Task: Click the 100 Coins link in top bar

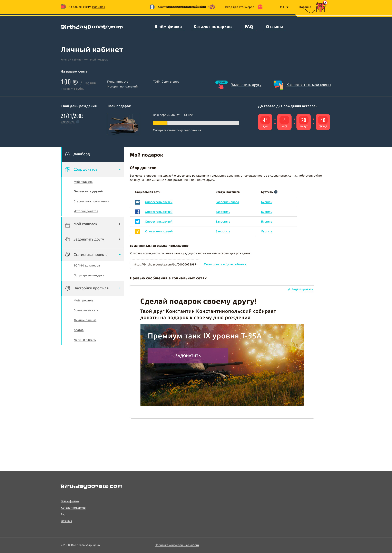Action: click(98, 7)
